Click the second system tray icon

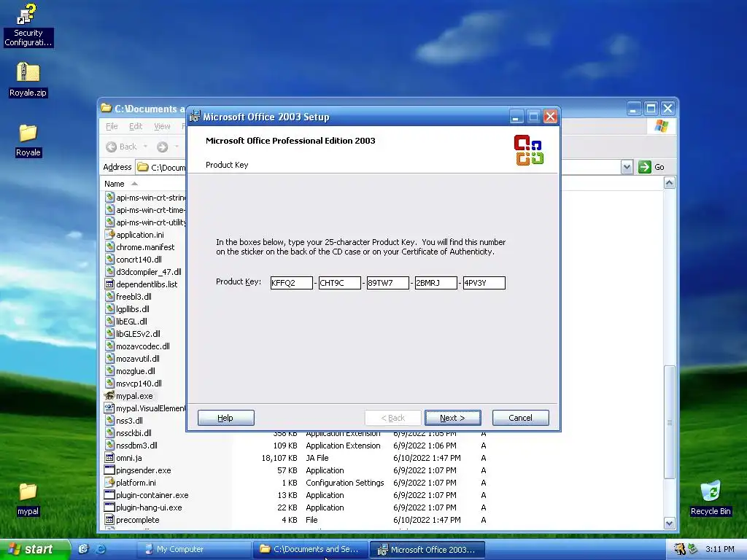coord(693,549)
